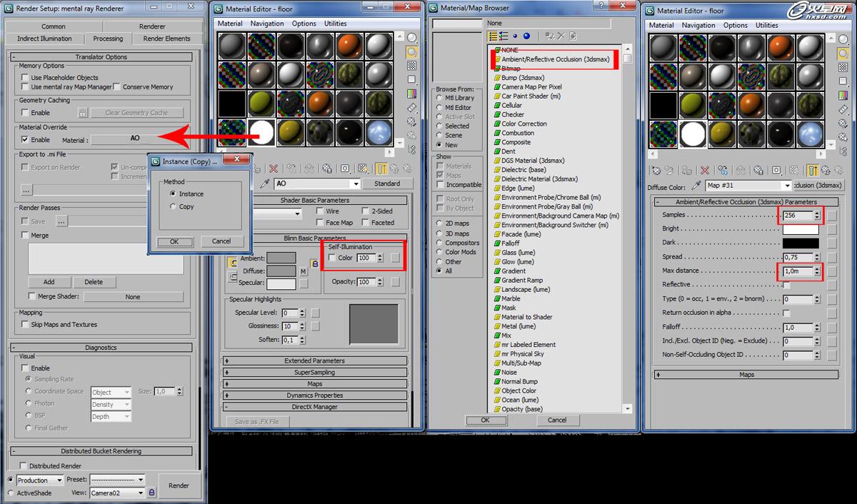Click AO material override button
857x504 pixels.
[135, 138]
